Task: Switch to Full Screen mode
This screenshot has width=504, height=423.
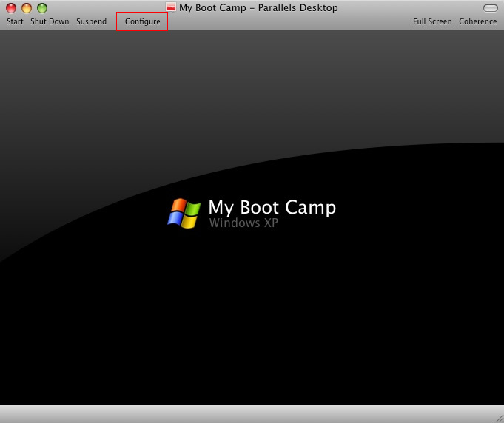Action: 432,21
